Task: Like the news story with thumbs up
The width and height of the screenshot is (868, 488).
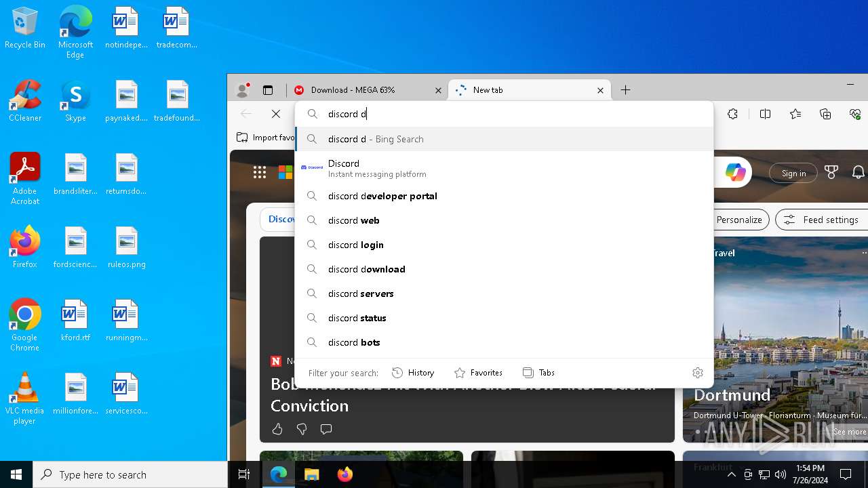Action: click(277, 429)
